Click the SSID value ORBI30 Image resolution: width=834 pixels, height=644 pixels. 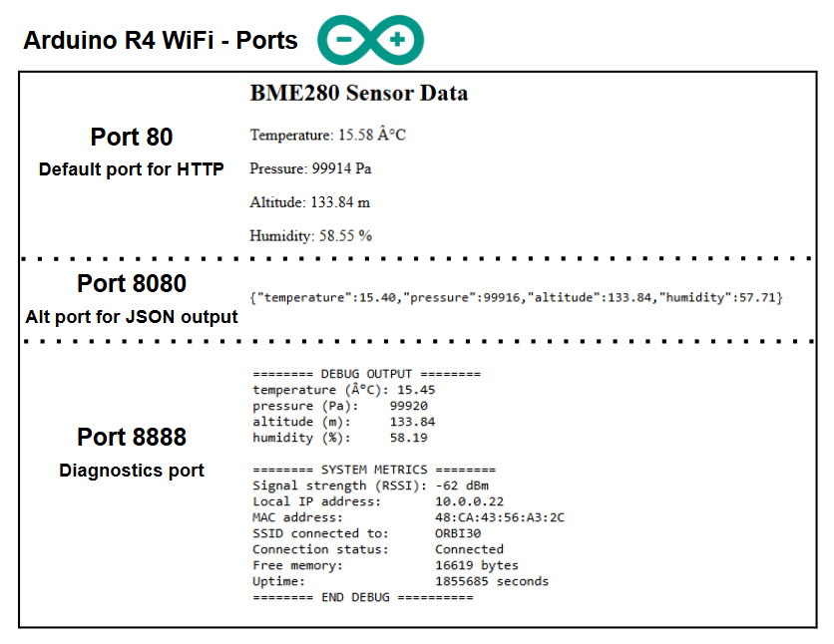click(458, 533)
